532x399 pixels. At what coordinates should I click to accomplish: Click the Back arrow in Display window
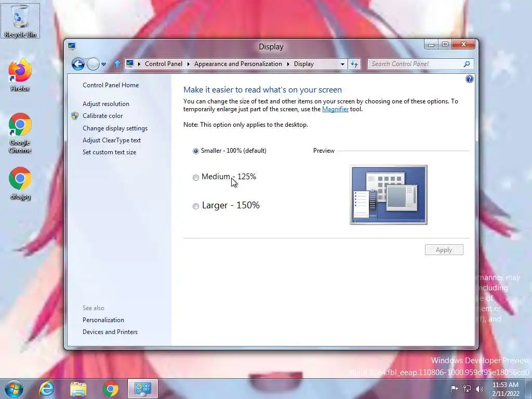pyautogui.click(x=78, y=64)
